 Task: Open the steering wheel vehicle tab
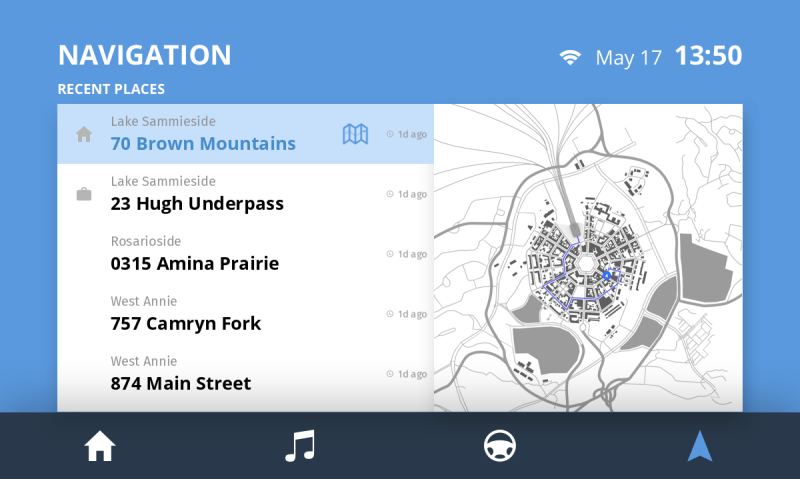(500, 446)
